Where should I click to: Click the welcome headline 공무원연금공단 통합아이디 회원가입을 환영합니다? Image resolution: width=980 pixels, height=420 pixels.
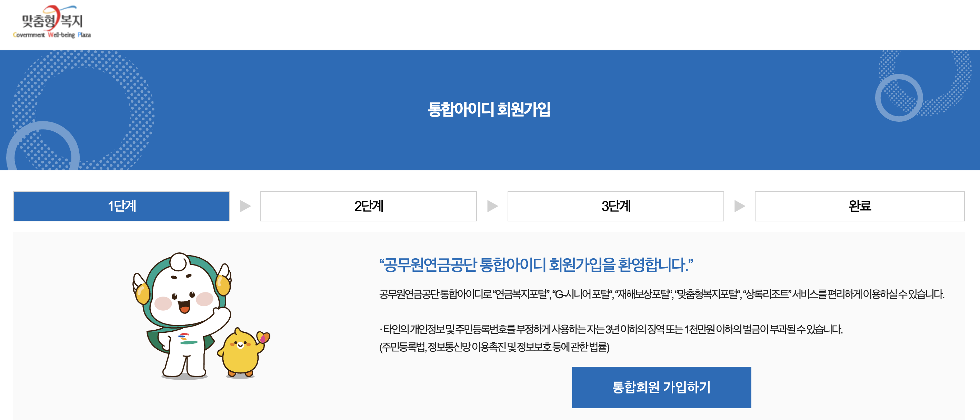(536, 265)
